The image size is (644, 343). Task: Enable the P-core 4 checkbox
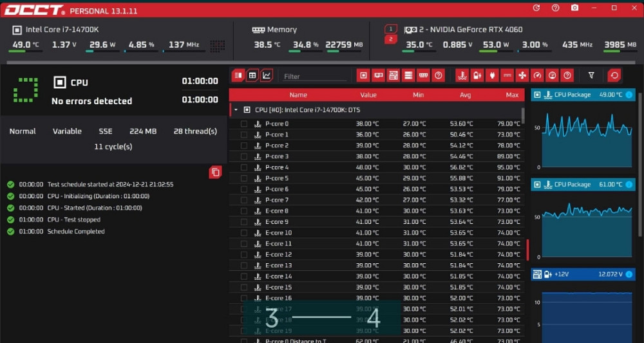[x=244, y=167]
